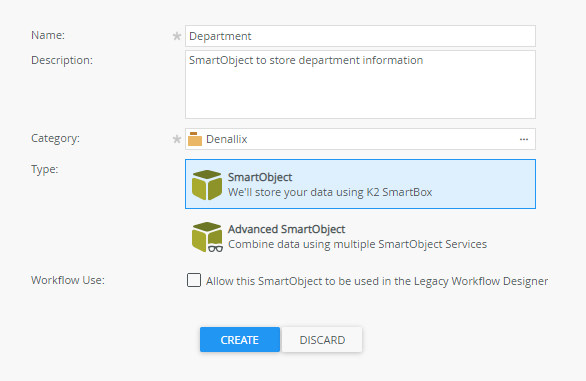Click the 'Type:' label
This screenshot has height=381, width=586.
[44, 169]
